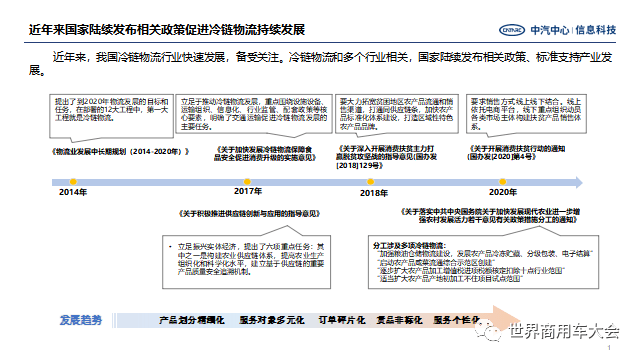Select the "2020年" year label
The image size is (640, 360).
(x=503, y=192)
